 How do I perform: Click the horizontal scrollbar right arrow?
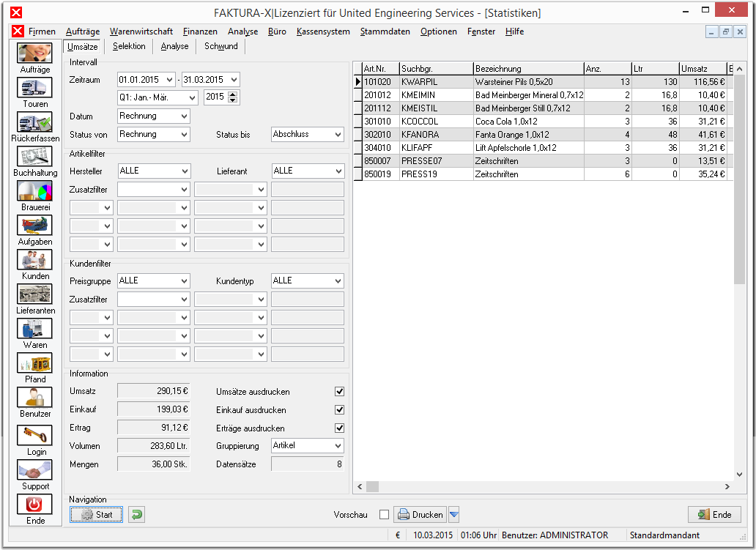point(727,487)
